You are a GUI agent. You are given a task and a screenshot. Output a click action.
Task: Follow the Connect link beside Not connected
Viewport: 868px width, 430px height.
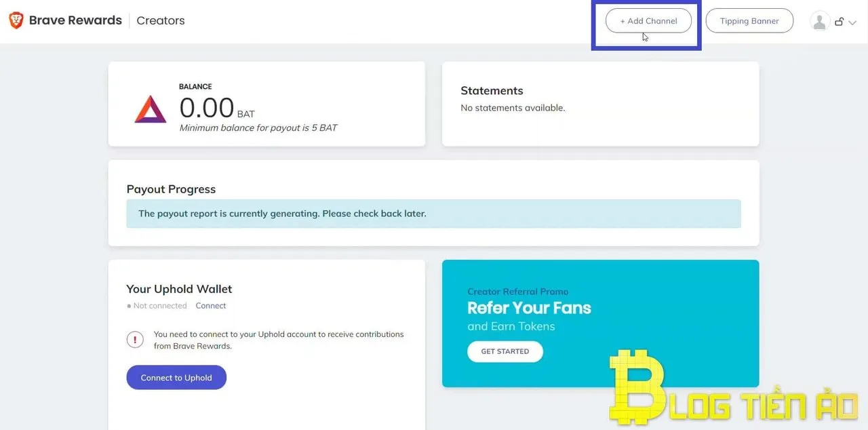[211, 306]
